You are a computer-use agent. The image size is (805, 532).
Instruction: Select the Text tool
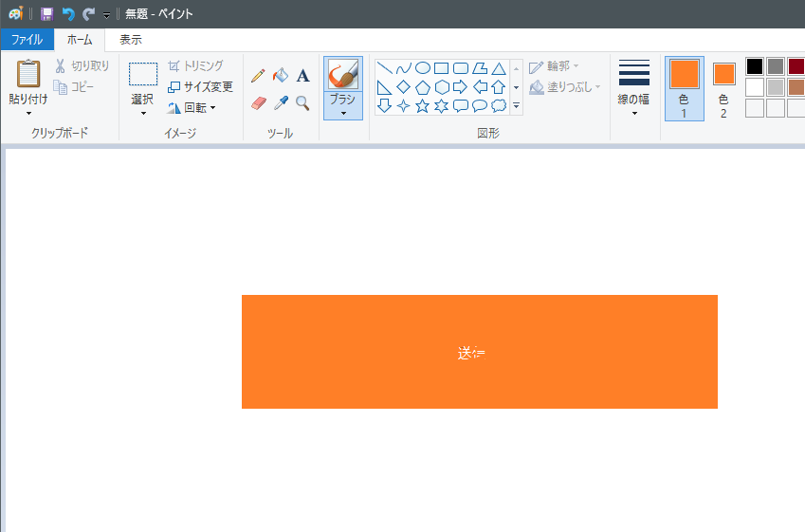(302, 76)
